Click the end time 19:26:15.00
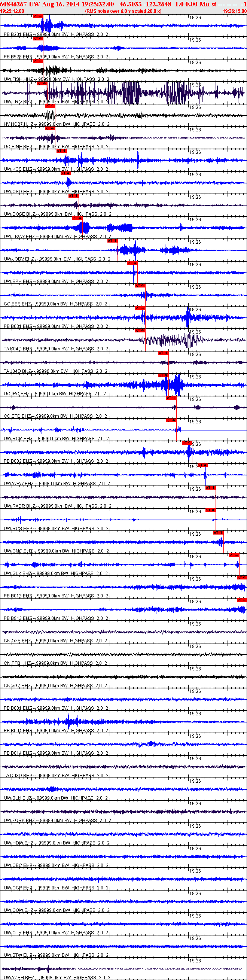The width and height of the screenshot is (247, 980). point(234,11)
